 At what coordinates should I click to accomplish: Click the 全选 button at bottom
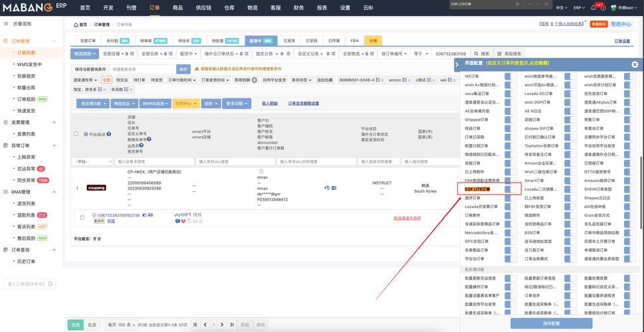coord(76,325)
